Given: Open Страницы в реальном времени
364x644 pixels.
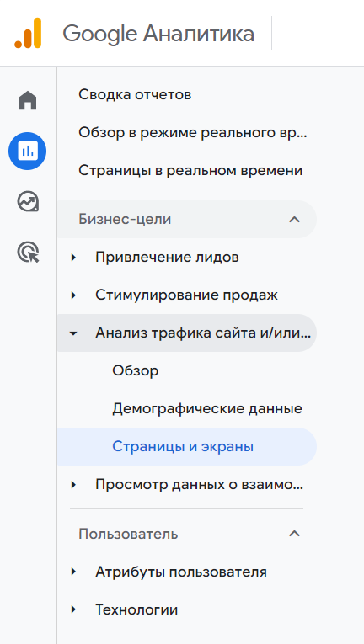Looking at the screenshot, I should [x=190, y=170].
